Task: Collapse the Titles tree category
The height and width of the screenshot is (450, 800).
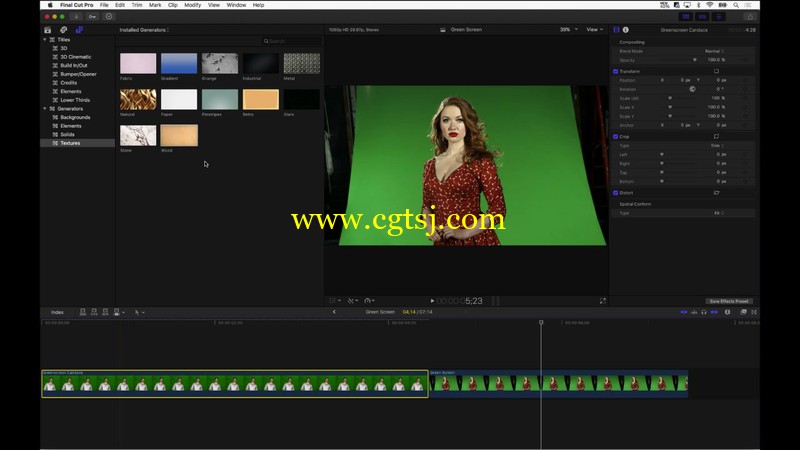Action: (x=44, y=39)
